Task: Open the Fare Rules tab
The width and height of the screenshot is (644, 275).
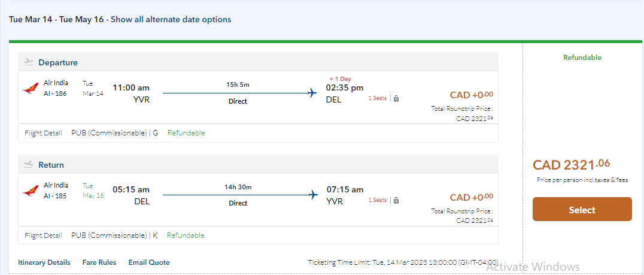Action: (99, 262)
